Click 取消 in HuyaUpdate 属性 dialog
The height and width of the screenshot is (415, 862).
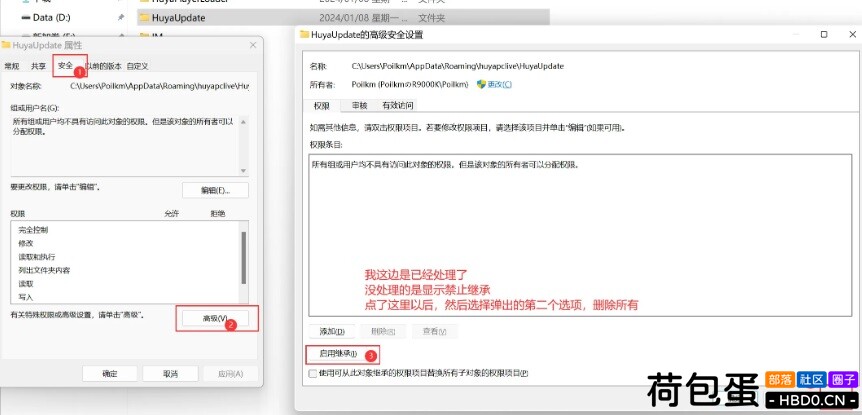(x=170, y=374)
